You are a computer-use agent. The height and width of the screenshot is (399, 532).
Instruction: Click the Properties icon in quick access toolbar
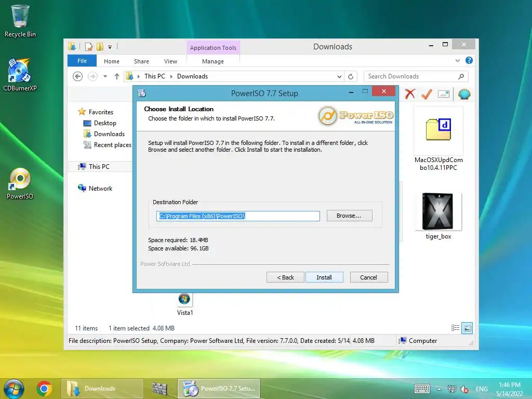point(89,46)
